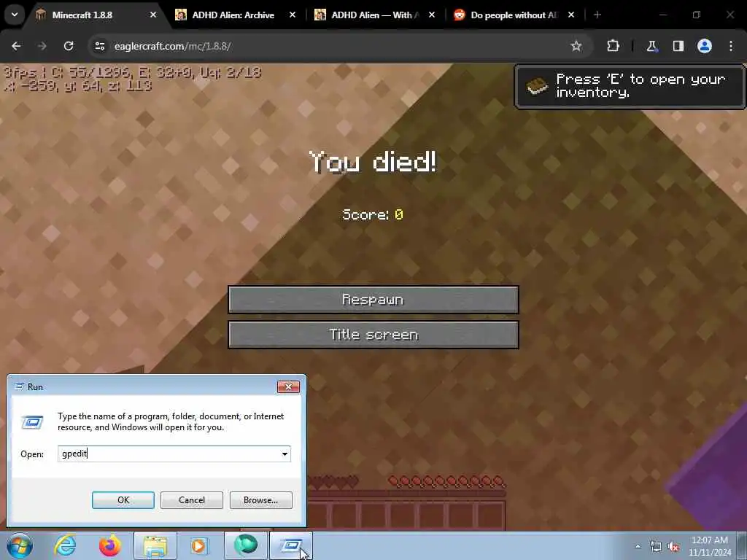The image size is (747, 560).
Task: Click the Title screen button
Action: [x=373, y=335]
